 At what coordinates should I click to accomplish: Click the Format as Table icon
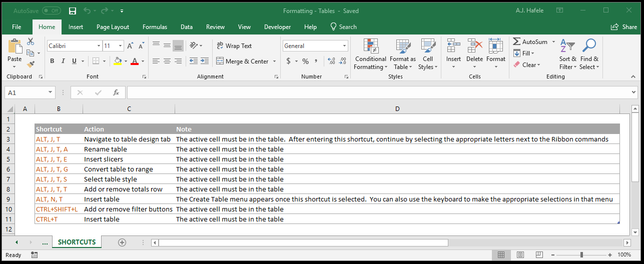(x=403, y=46)
